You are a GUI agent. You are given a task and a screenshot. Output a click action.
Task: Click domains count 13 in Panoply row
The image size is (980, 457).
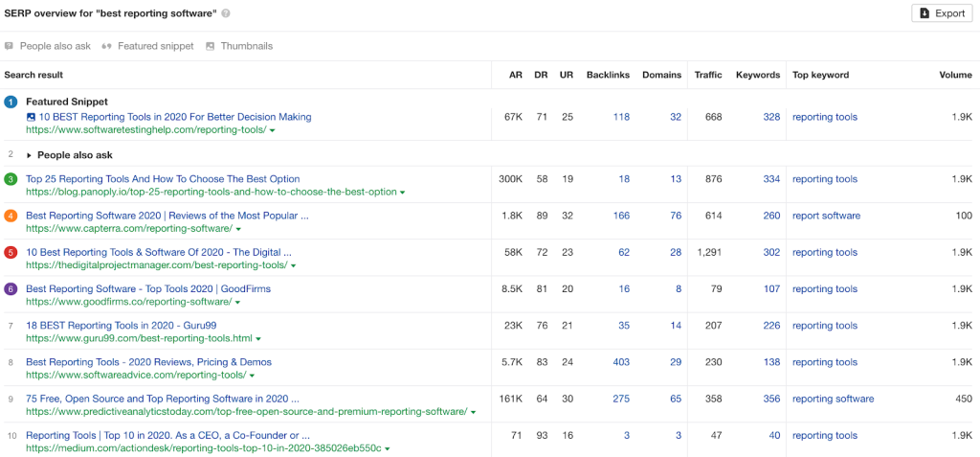[676, 179]
